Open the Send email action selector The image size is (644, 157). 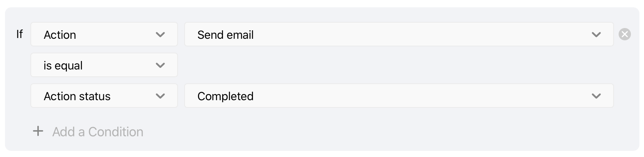pos(399,34)
